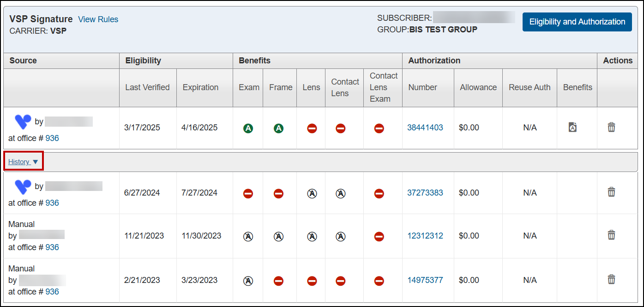Delete the authorization 14975377 row with trash icon
Screen dimensions: 644x307
coord(611,279)
